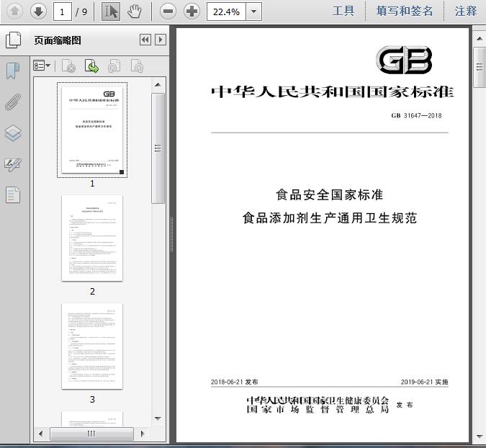Click the zoom in plus button
Image resolution: width=486 pixels, height=448 pixels.
coord(192,11)
